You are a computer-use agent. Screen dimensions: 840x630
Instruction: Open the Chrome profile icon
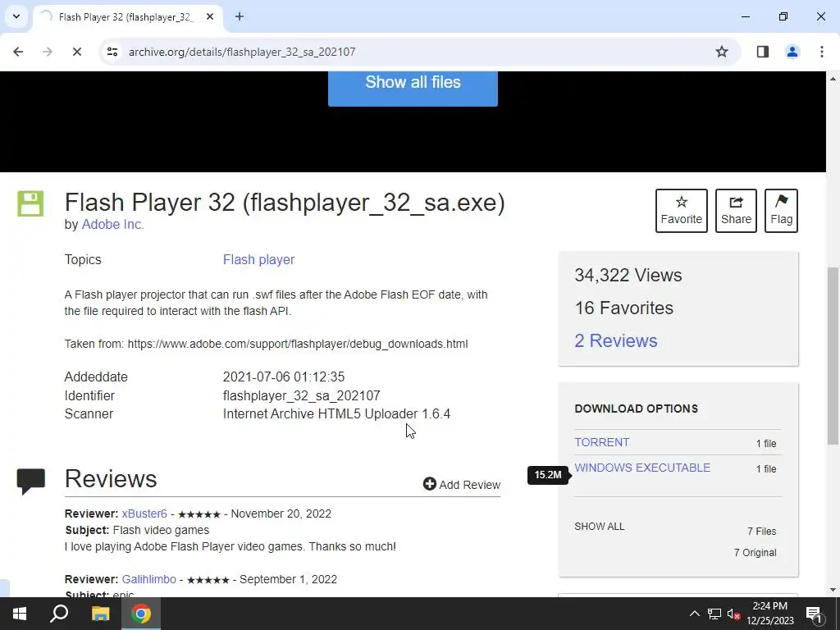coord(792,52)
